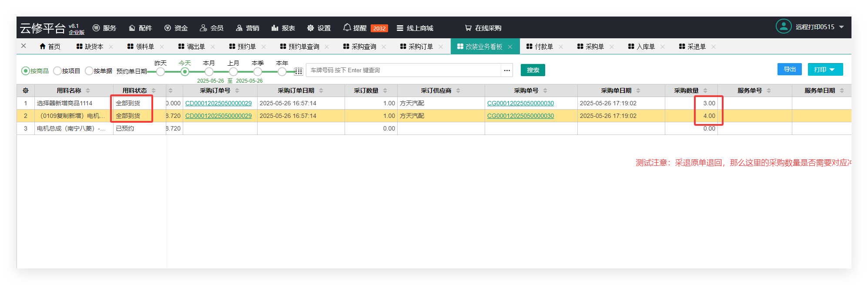Click the user avatar icon
This screenshot has width=868, height=285.
pyautogui.click(x=783, y=27)
